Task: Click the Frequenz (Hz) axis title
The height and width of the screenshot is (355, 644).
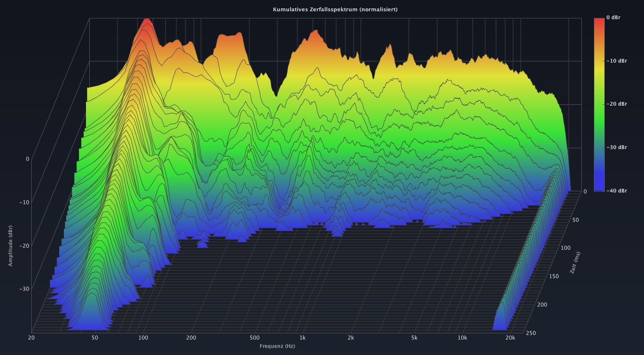Action: [277, 346]
